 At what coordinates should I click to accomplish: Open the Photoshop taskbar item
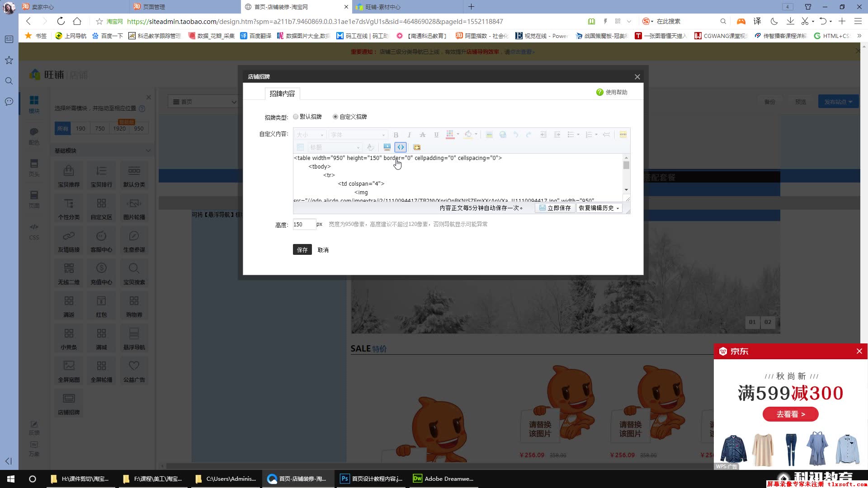click(372, 479)
